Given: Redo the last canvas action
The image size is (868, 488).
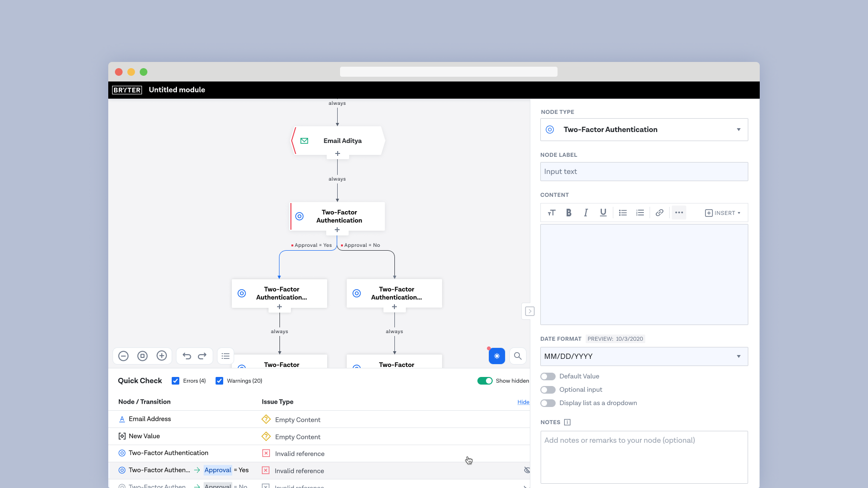Looking at the screenshot, I should tap(202, 356).
